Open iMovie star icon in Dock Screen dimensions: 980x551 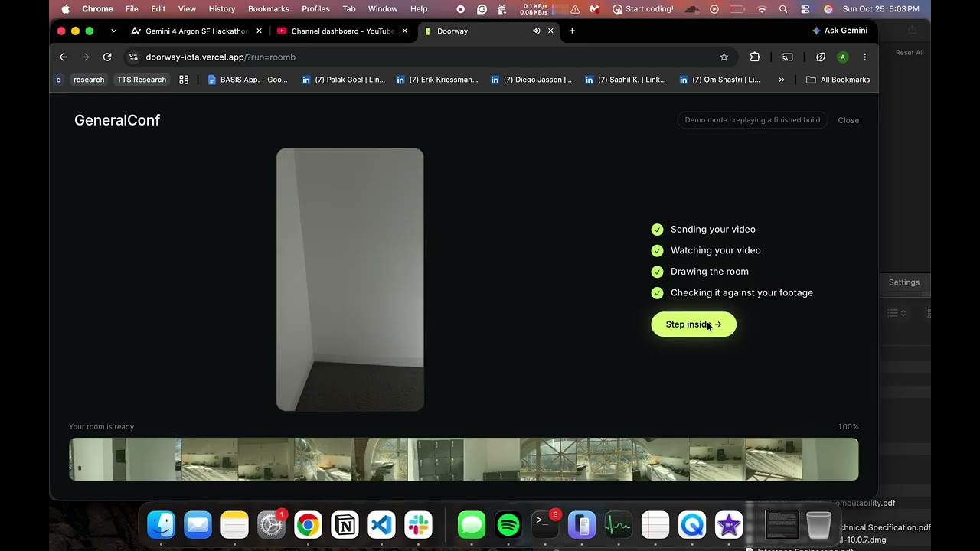729,525
